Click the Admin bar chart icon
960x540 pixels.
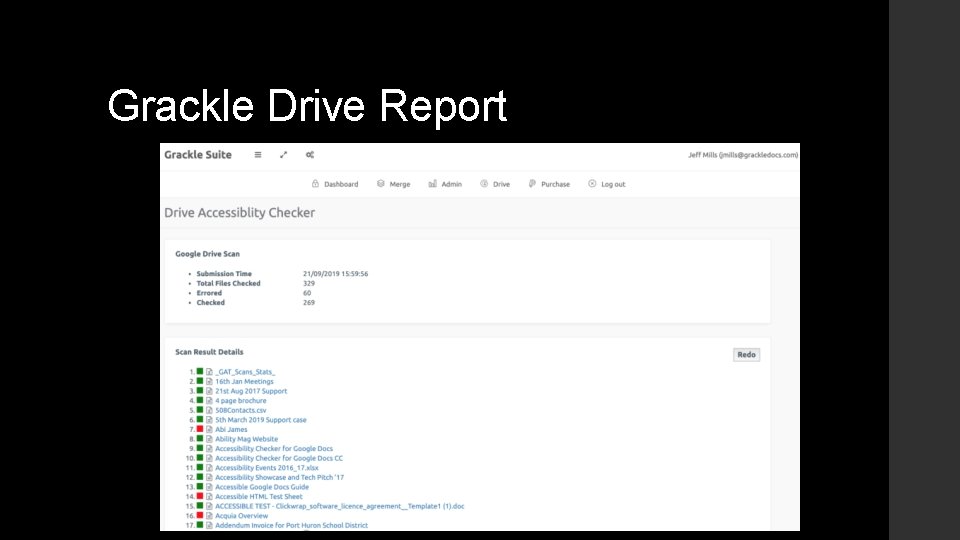coord(432,184)
